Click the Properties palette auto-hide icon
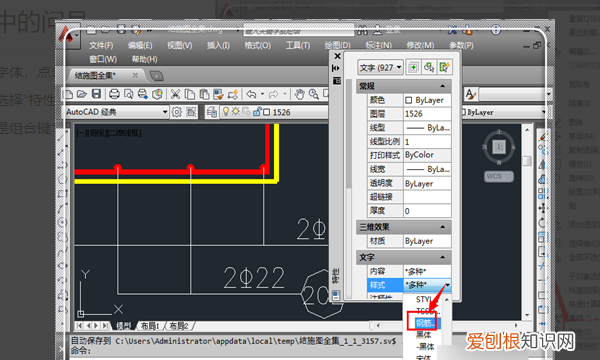Image resolution: width=600 pixels, height=360 pixels. pos(336,68)
